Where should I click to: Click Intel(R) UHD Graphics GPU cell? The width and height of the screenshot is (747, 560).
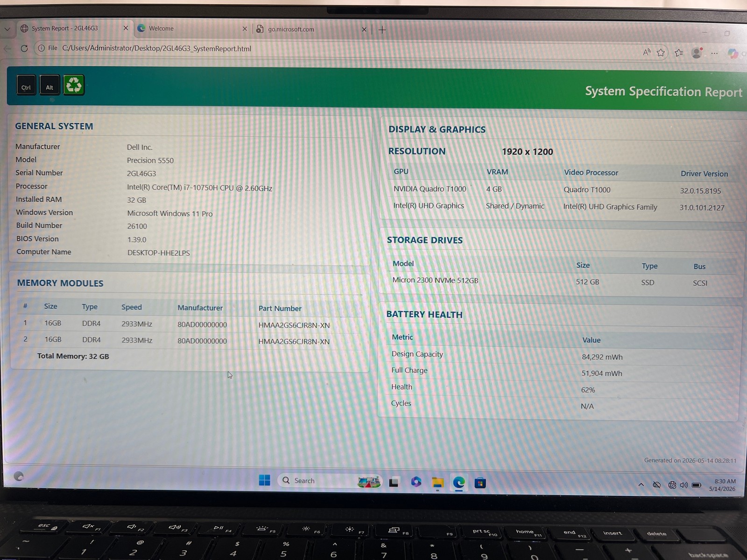click(x=429, y=206)
